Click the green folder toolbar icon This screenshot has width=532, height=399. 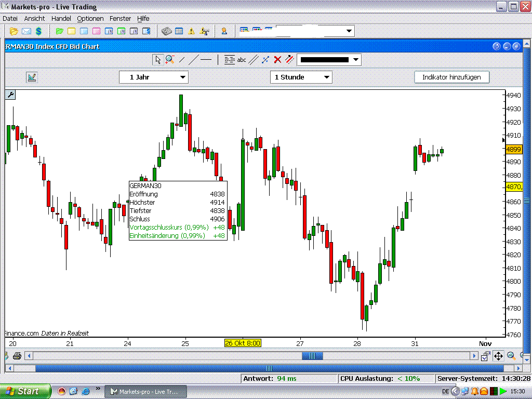(x=59, y=31)
